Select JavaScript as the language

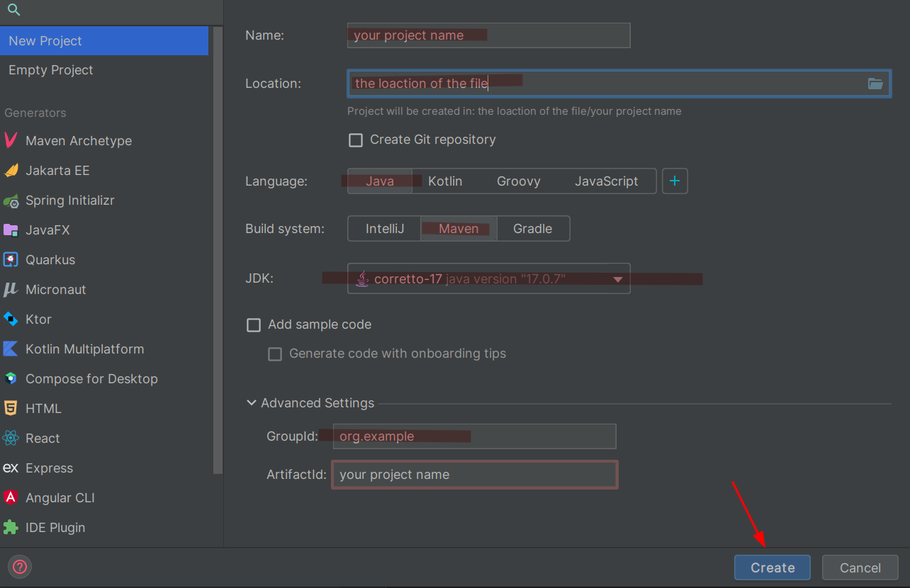pos(607,181)
